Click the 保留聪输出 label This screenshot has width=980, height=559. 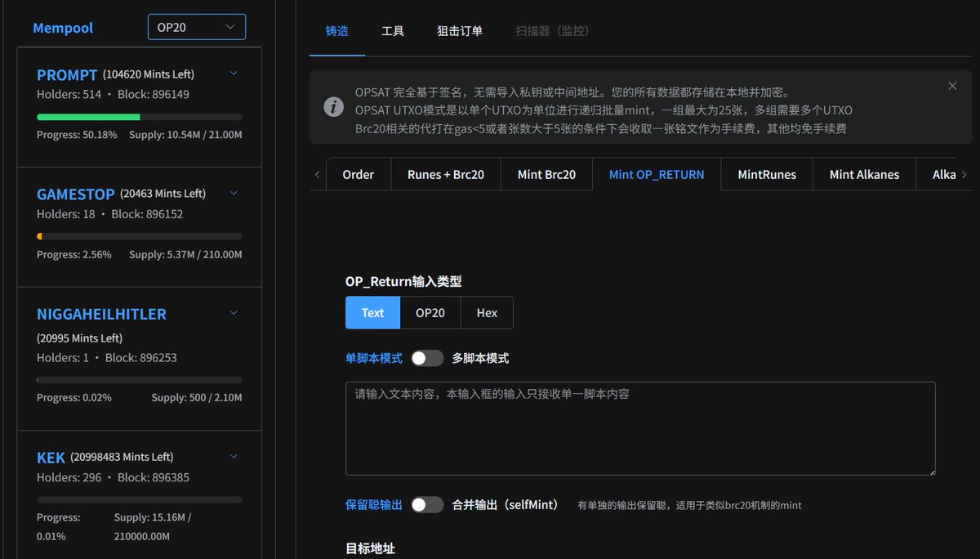point(374,504)
